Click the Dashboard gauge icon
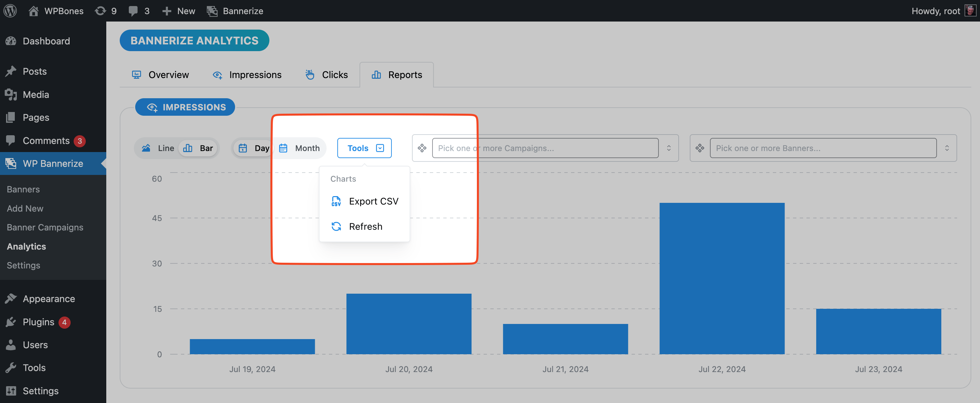 [11, 41]
